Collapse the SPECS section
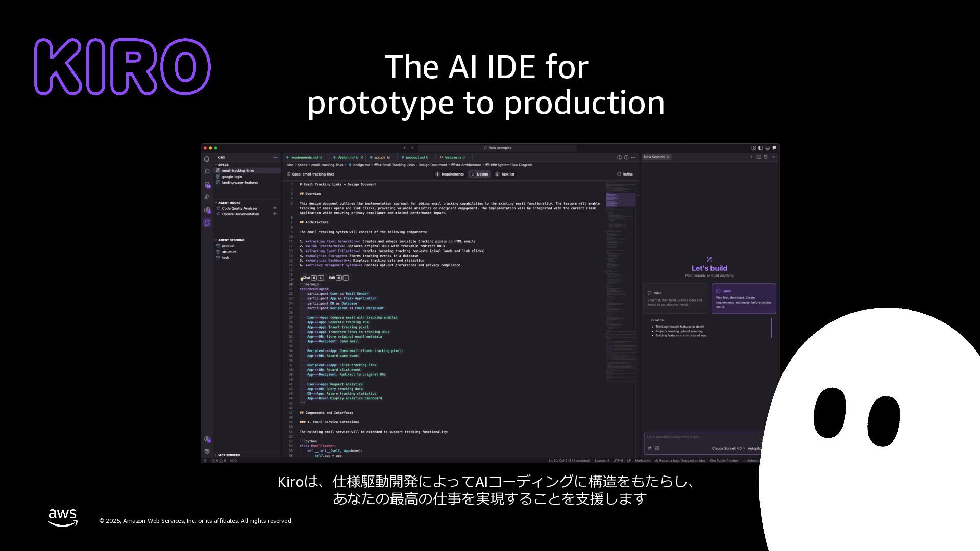 tap(223, 165)
